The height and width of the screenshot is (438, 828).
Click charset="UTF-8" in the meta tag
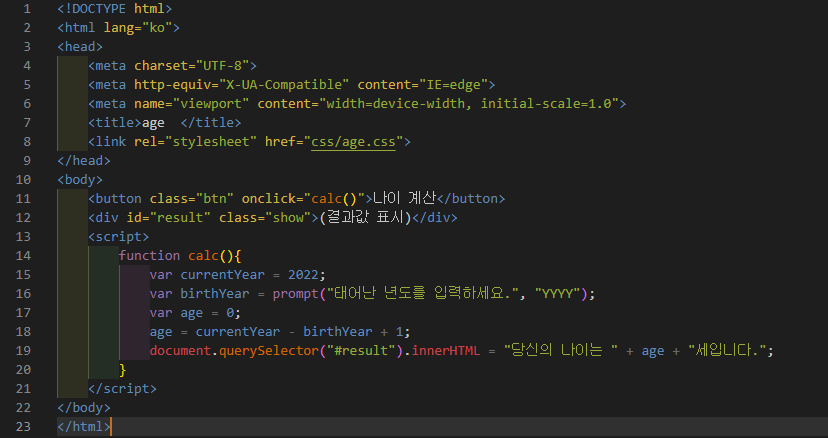(192, 66)
